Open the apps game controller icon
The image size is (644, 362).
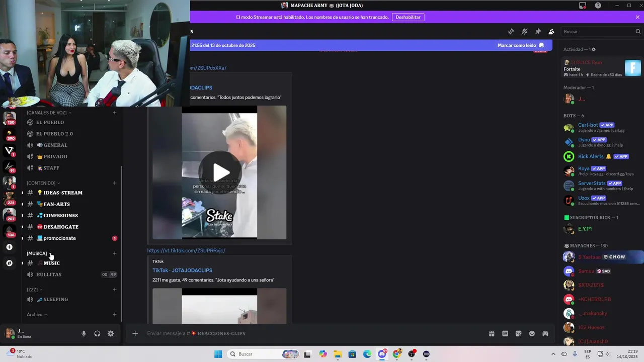point(545,333)
